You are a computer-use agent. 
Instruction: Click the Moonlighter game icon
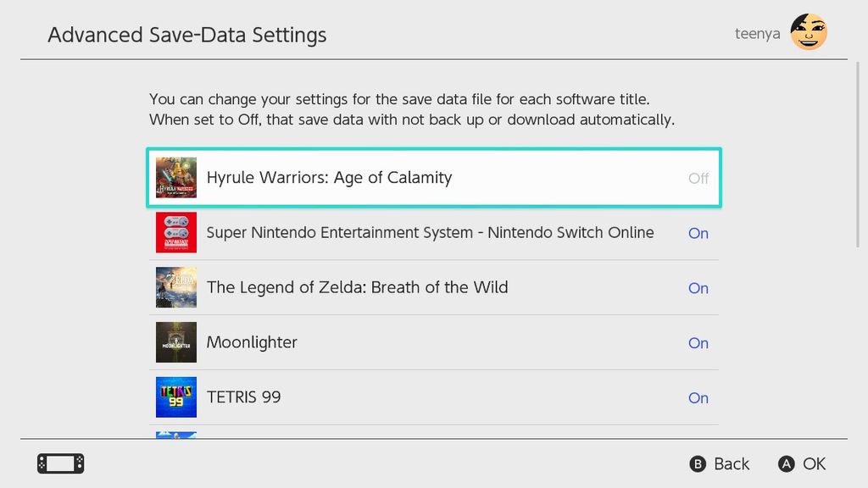(175, 342)
